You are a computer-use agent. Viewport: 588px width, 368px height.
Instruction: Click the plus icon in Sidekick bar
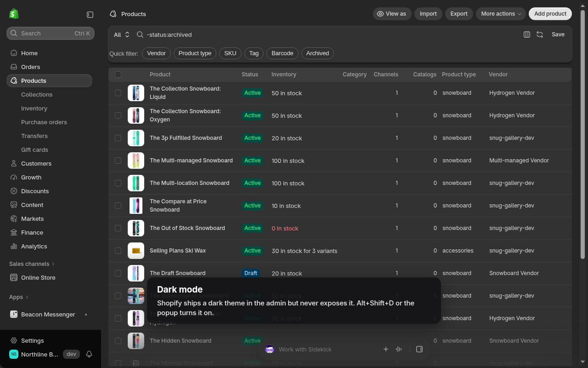click(386, 349)
